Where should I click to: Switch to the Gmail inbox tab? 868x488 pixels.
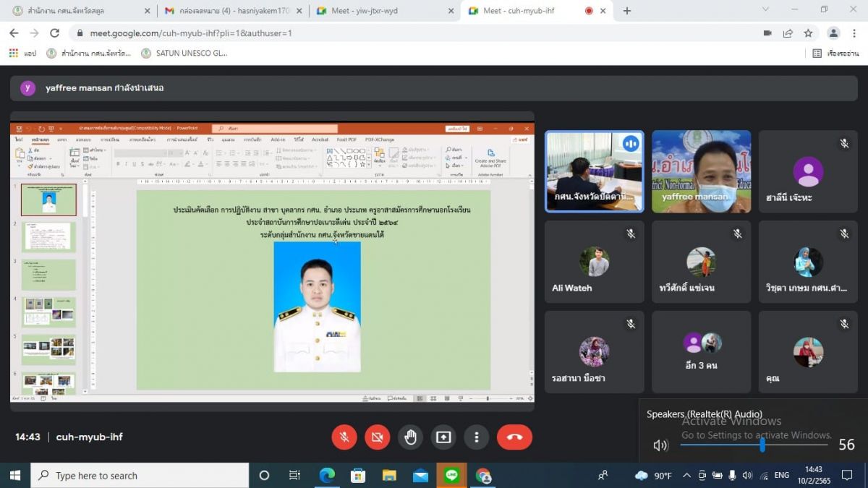[x=231, y=11]
